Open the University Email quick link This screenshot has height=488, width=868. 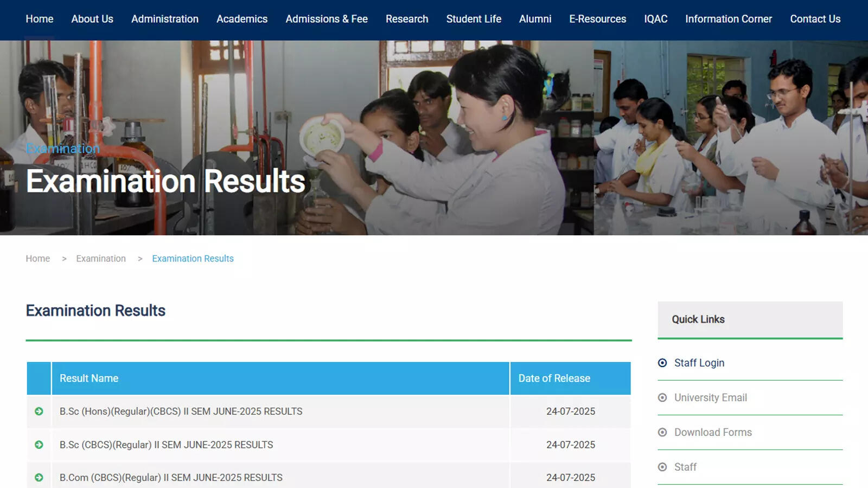click(711, 397)
